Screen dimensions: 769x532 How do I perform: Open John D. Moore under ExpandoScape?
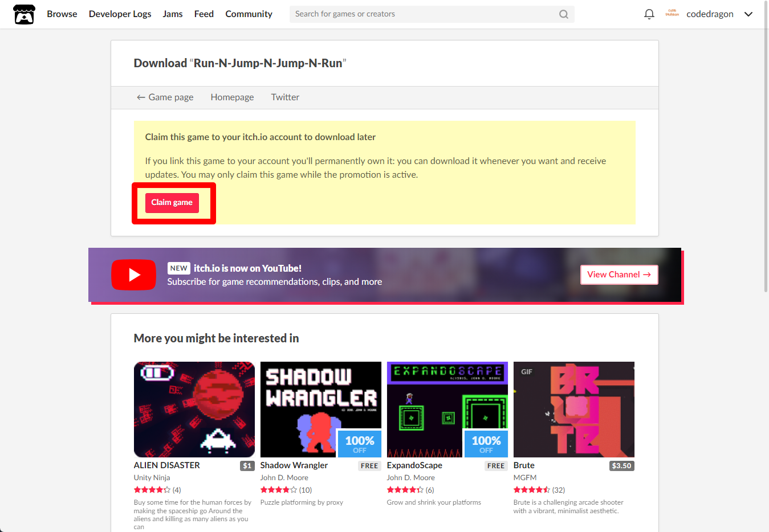[411, 478]
